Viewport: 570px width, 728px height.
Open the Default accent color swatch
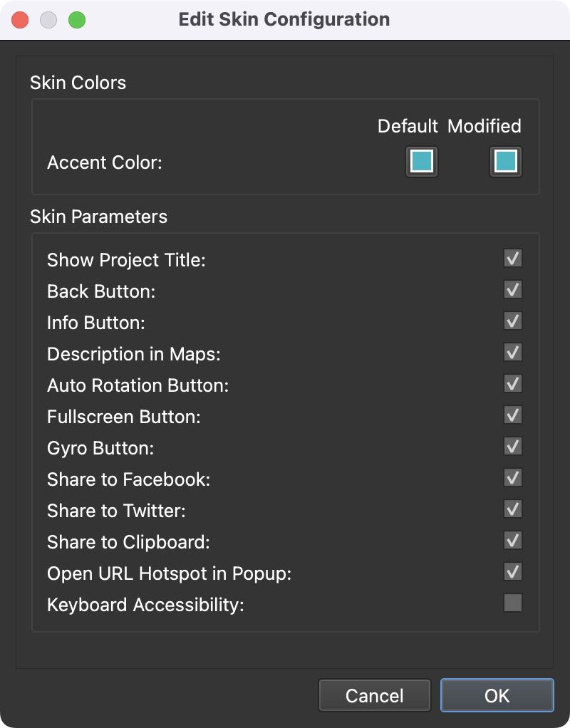(x=421, y=162)
